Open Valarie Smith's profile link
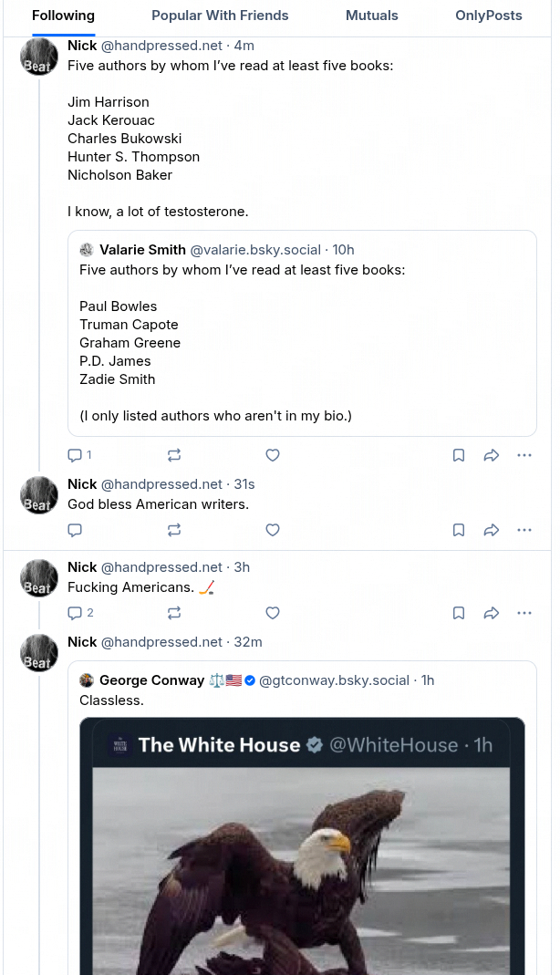The height and width of the screenshot is (975, 560). pyautogui.click(x=142, y=250)
